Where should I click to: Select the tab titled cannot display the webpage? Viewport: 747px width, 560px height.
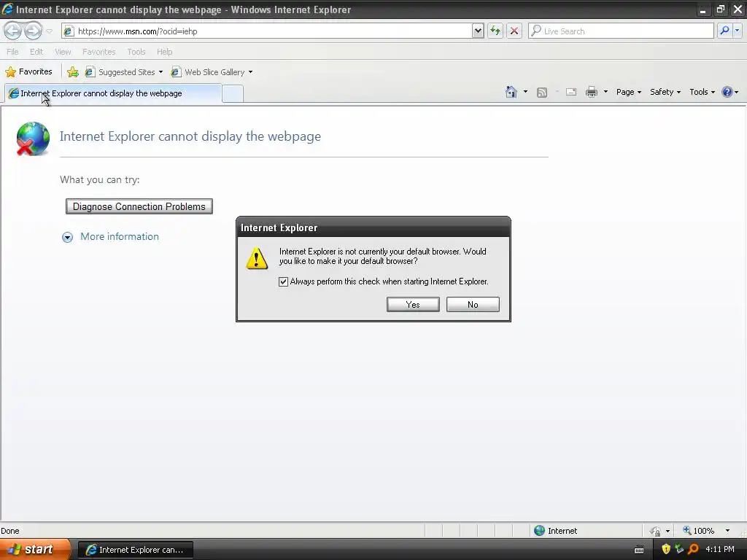click(113, 93)
